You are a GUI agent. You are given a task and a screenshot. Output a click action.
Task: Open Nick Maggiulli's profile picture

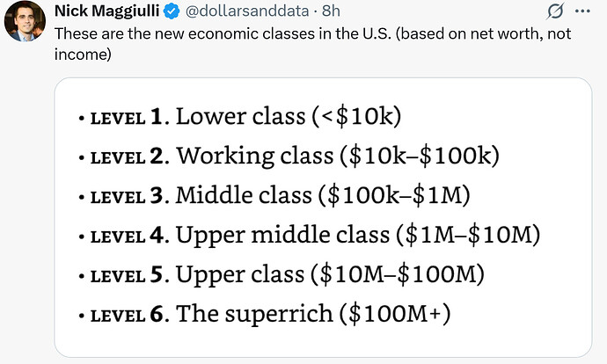point(25,21)
